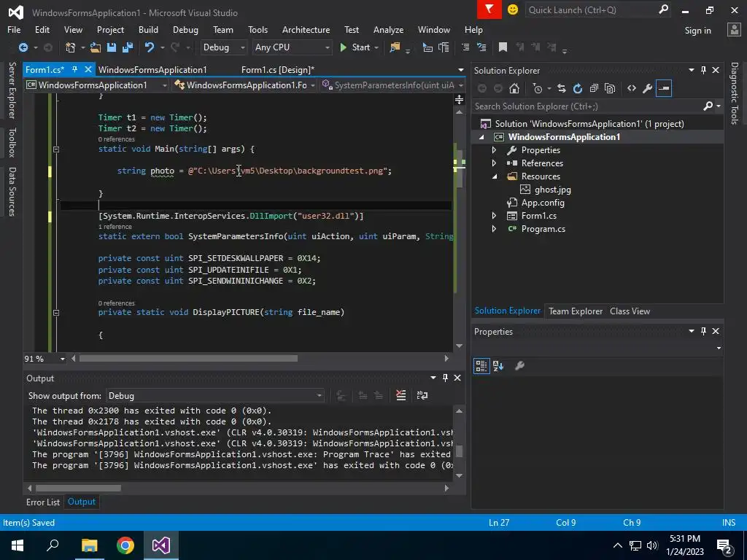Click the Sign in link
Screen dimensions: 747x560
[x=697, y=31]
